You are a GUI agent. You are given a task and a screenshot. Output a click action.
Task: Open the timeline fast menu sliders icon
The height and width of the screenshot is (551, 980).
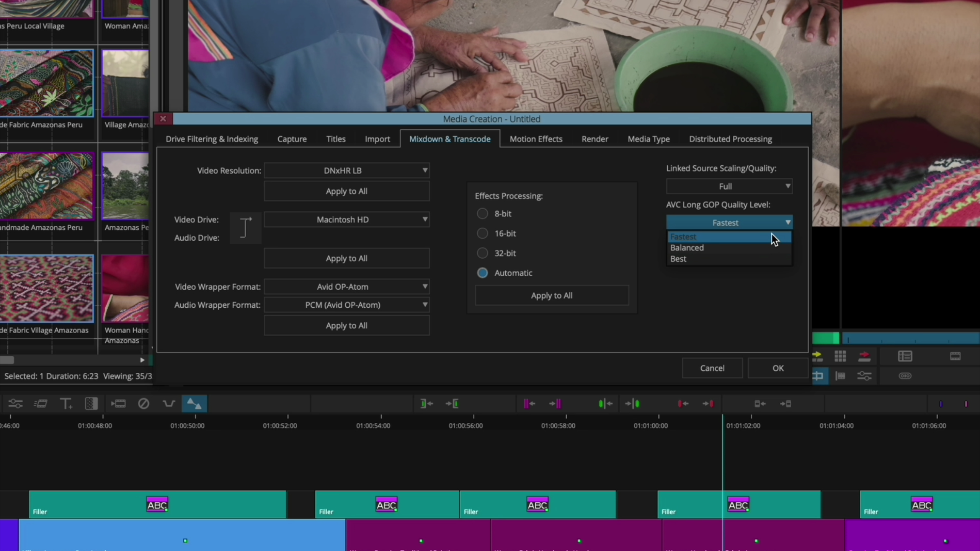click(x=16, y=404)
